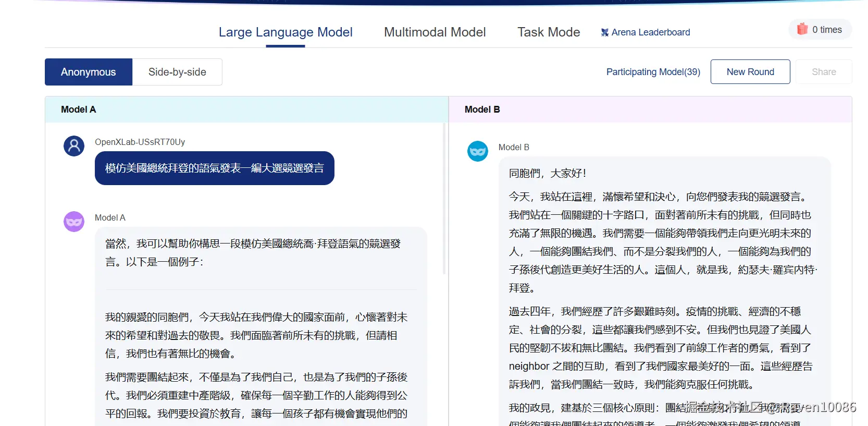Switch to Task Mode tab
This screenshot has height=426, width=868.
pyautogui.click(x=549, y=32)
